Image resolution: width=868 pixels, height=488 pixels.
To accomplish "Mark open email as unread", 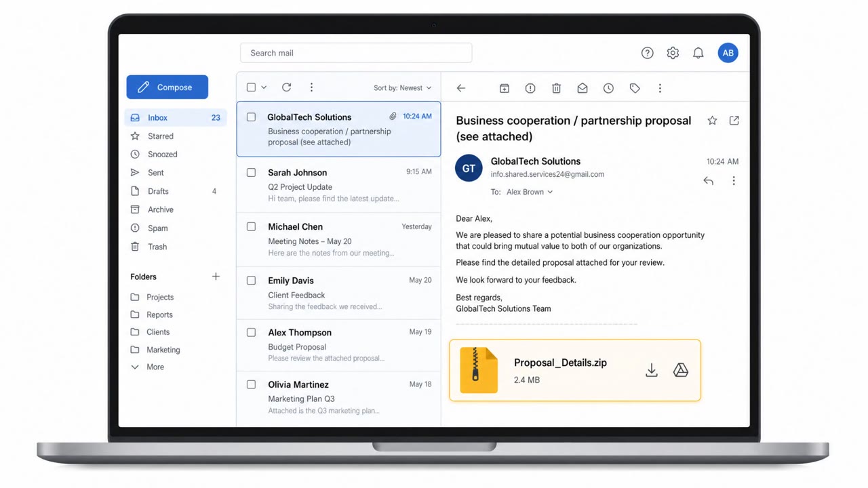I will (x=582, y=88).
